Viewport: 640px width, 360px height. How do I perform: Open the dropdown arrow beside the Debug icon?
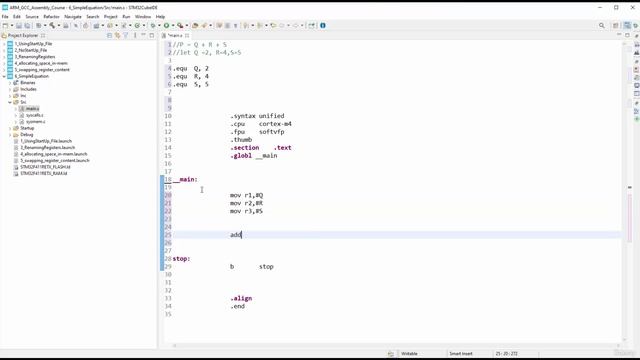pyautogui.click(x=159, y=25)
